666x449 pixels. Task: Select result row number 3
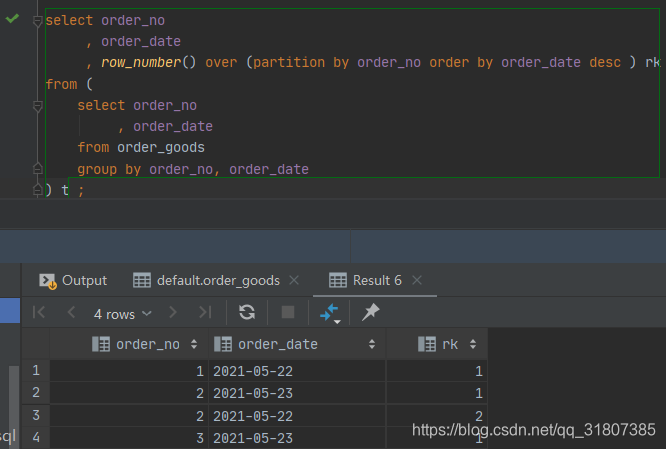(36, 415)
